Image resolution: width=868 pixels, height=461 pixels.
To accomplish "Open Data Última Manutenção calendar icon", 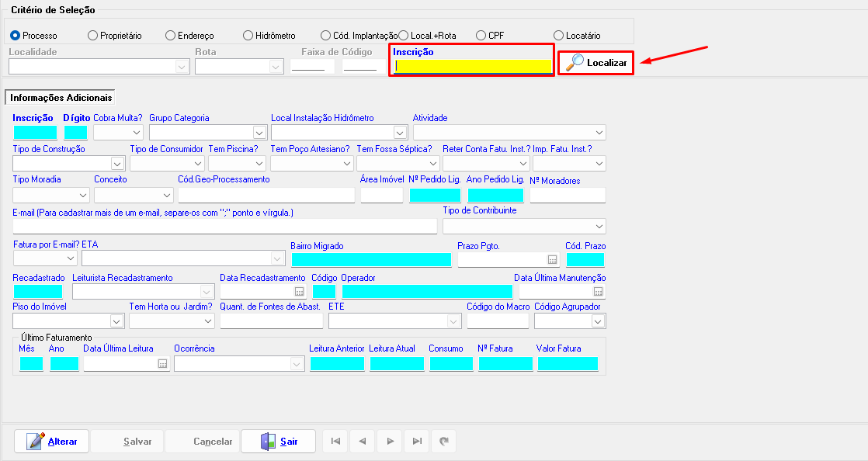I will [598, 292].
